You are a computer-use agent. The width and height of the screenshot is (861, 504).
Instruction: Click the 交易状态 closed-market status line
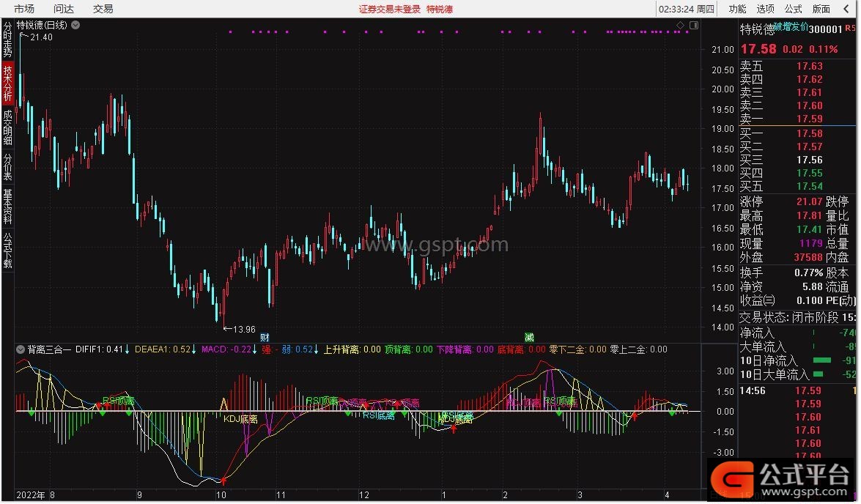[797, 317]
